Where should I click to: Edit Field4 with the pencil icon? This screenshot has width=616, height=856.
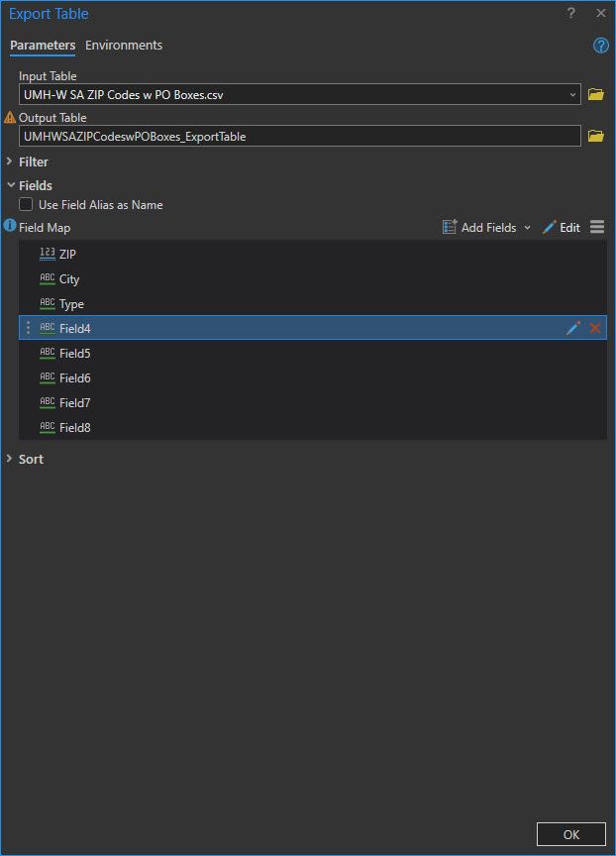click(x=572, y=328)
